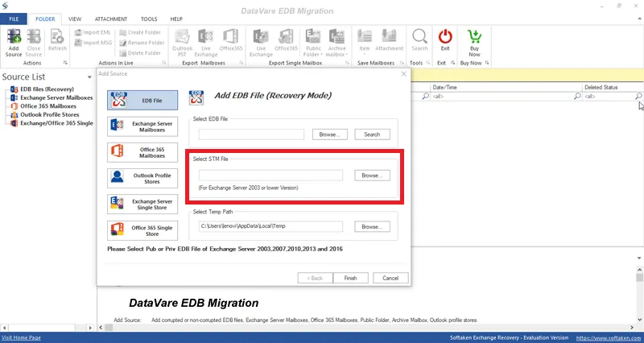
Task: Choose Office 365 Mailboxes source button
Action: coord(142,152)
